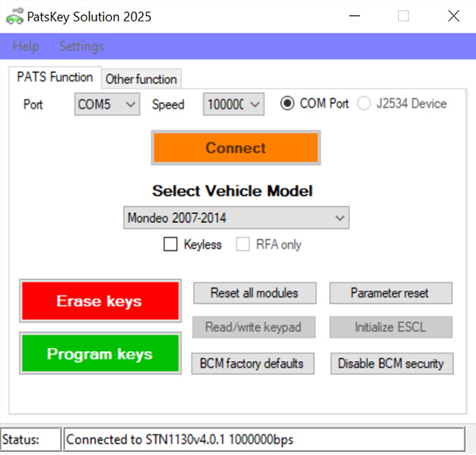Click the green Program keys button
The width and height of the screenshot is (476, 455).
(101, 354)
